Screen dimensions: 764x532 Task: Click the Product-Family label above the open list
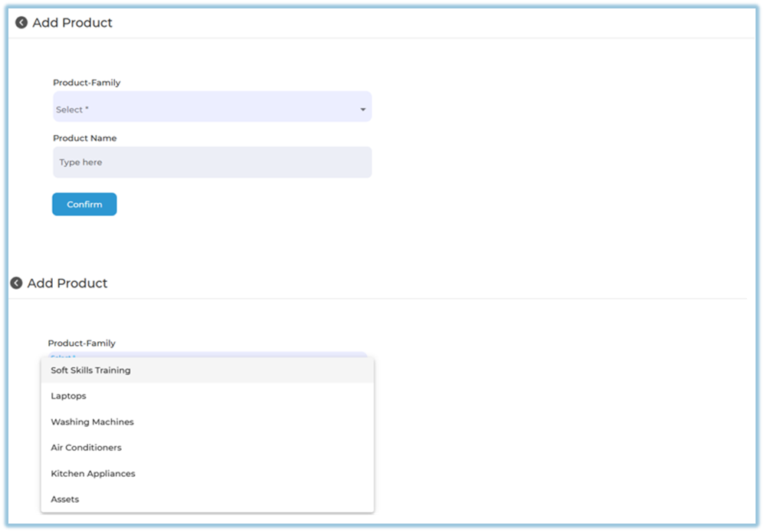pyautogui.click(x=81, y=343)
